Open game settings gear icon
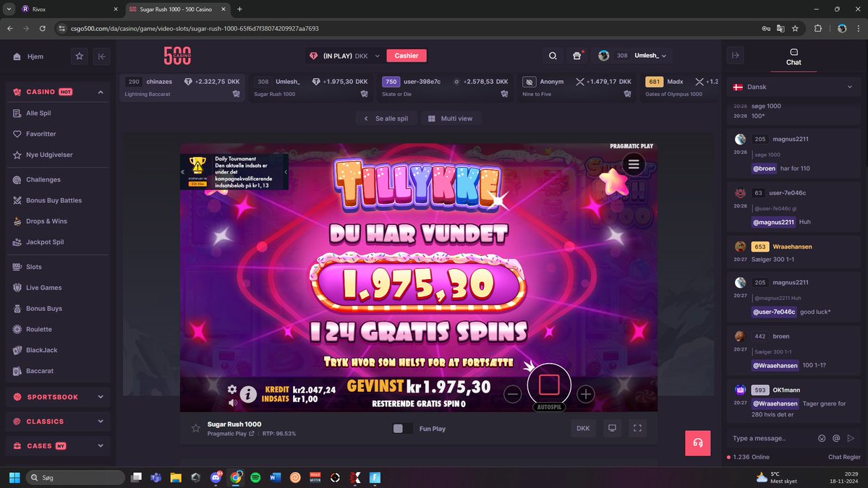The image size is (868, 488). point(232,389)
